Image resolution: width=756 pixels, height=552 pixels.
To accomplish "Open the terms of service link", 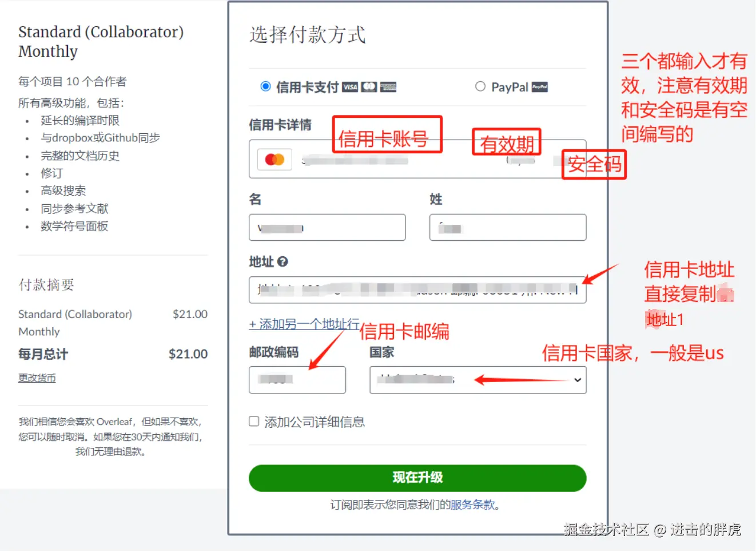I will [x=472, y=505].
